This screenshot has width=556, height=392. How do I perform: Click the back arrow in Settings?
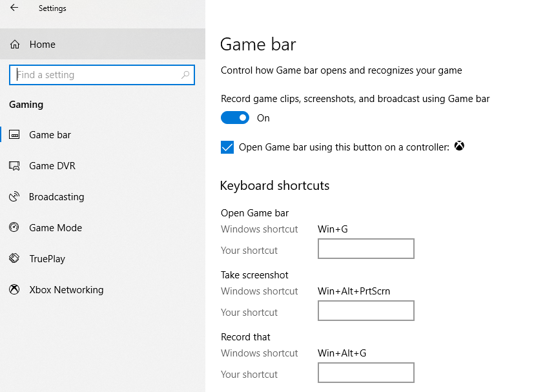click(x=14, y=8)
